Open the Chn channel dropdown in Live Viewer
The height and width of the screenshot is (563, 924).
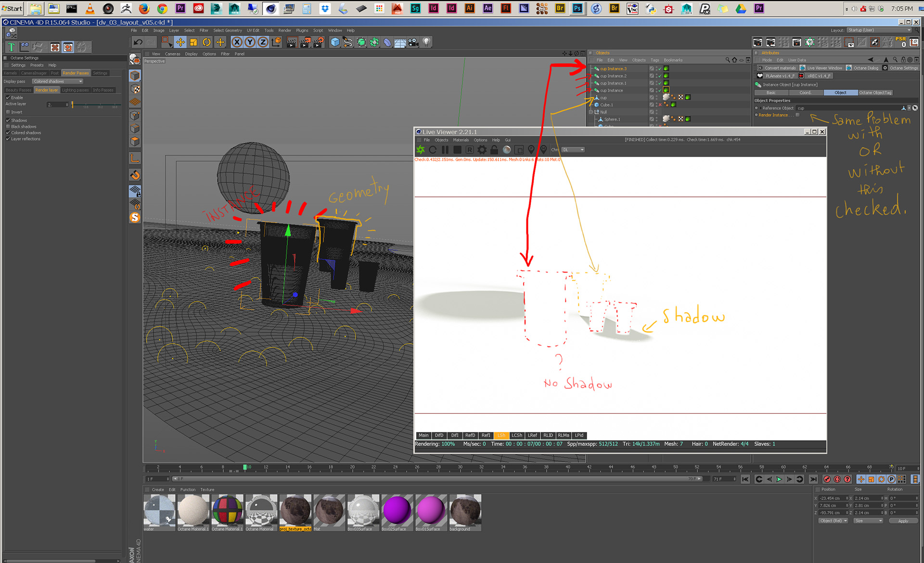[573, 150]
